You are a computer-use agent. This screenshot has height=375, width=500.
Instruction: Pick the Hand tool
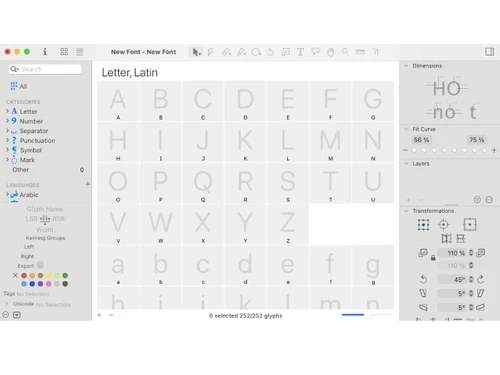click(x=330, y=52)
